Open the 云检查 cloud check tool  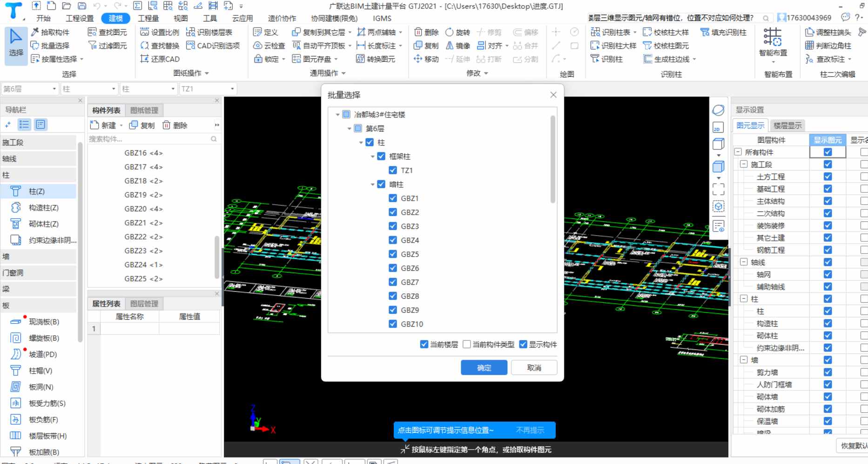[x=269, y=46]
